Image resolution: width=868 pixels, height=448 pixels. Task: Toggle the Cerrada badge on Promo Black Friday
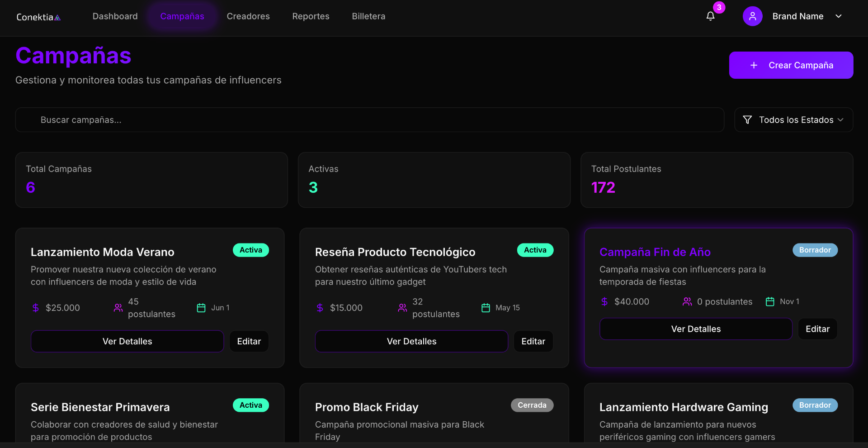[x=532, y=405]
